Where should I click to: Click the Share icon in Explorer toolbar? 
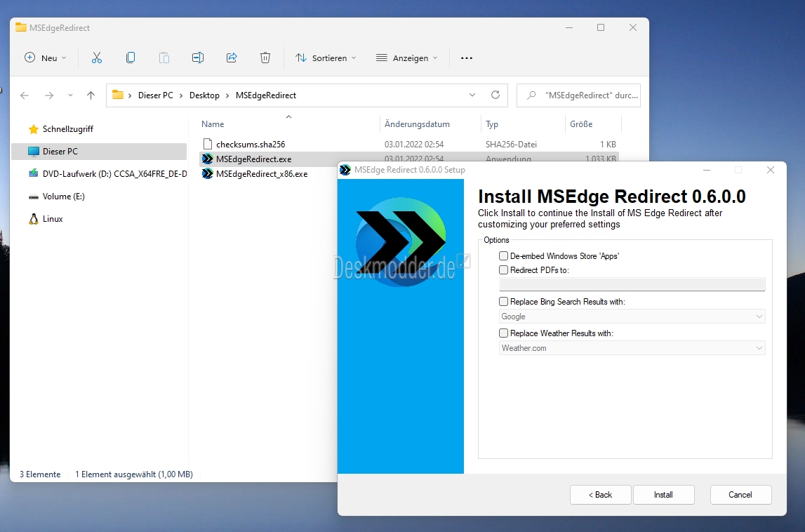pos(232,58)
